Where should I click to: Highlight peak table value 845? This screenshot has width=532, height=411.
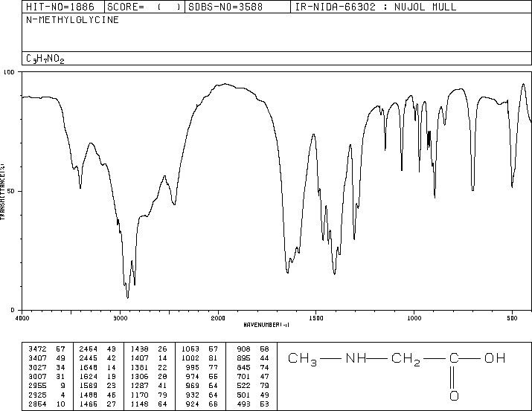click(x=243, y=367)
